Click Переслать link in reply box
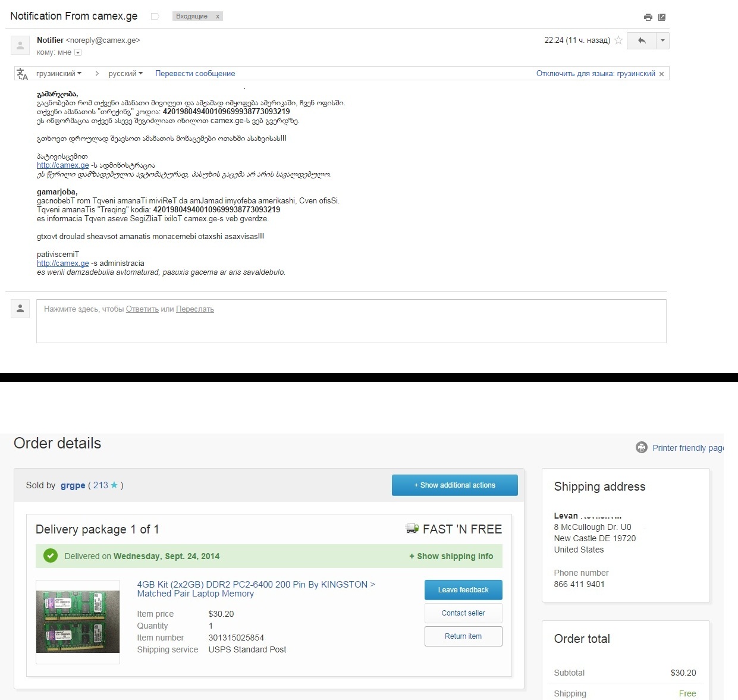Viewport: 738px width, 700px height. click(x=195, y=309)
